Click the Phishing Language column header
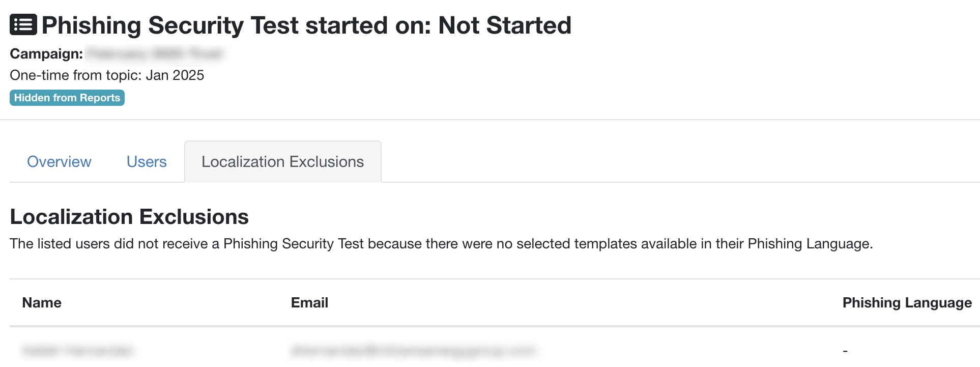The height and width of the screenshot is (367, 980). click(907, 303)
